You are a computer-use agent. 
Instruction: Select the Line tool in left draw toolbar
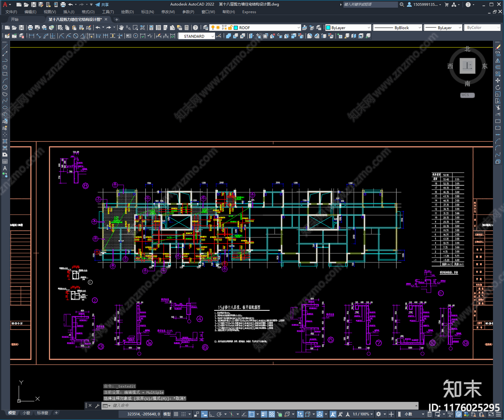pos(5,47)
